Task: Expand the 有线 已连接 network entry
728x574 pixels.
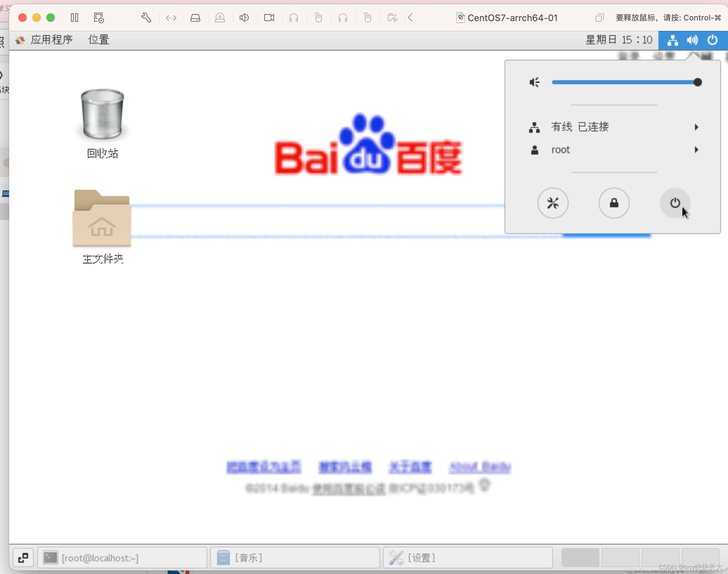Action: pyautogui.click(x=613, y=127)
